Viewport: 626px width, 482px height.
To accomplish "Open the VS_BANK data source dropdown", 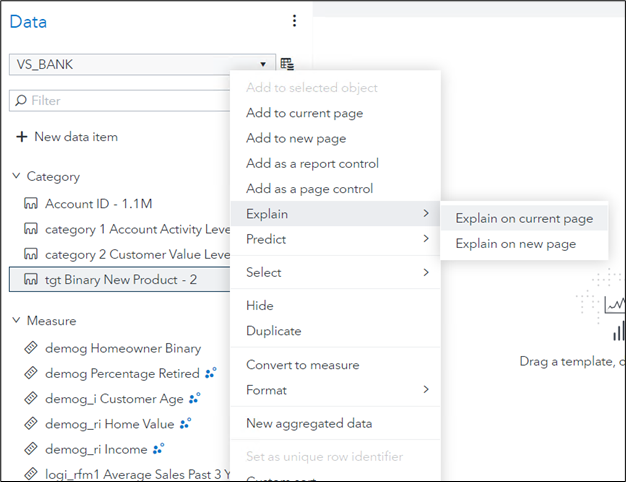I will pyautogui.click(x=262, y=64).
